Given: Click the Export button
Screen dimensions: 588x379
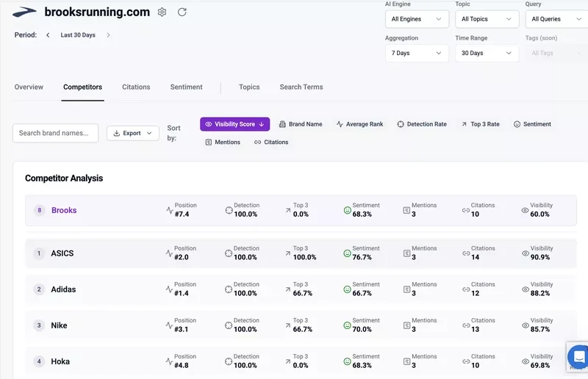Looking at the screenshot, I should coord(132,133).
